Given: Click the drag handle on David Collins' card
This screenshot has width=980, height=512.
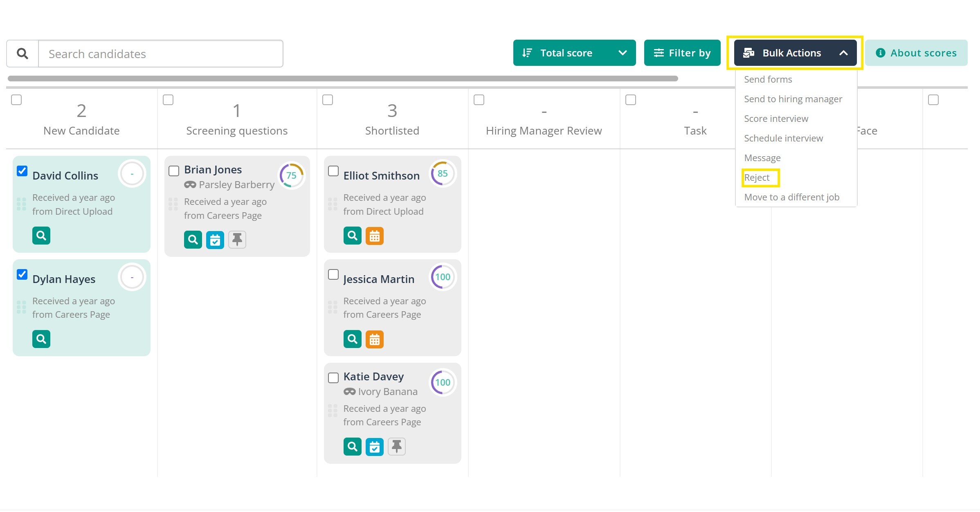Looking at the screenshot, I should point(21,204).
